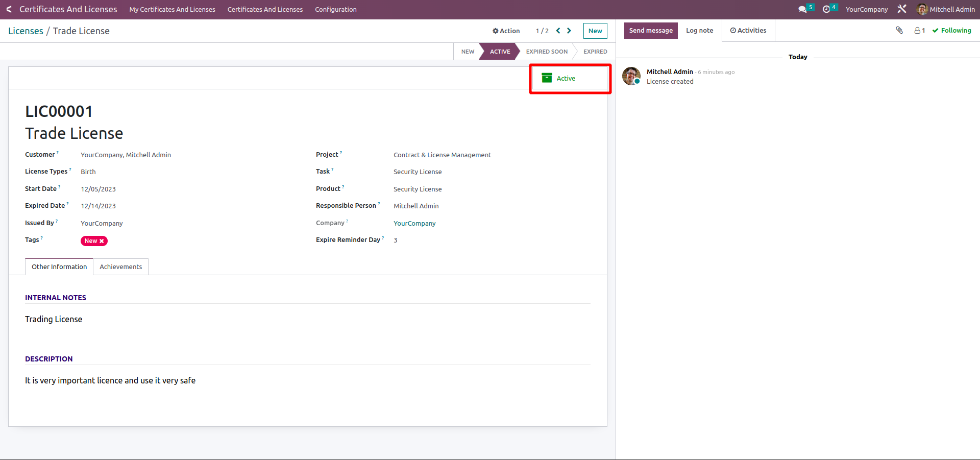Open the followers count icon
The image size is (980, 460).
click(x=920, y=31)
